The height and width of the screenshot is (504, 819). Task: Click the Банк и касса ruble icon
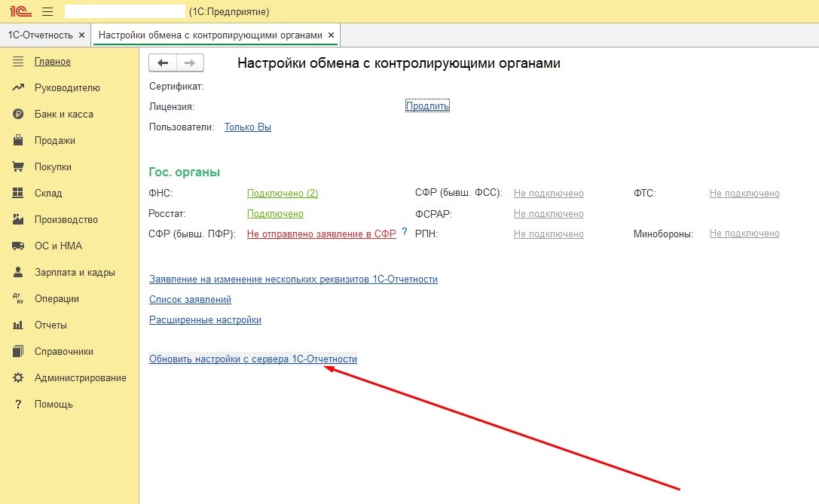[18, 114]
